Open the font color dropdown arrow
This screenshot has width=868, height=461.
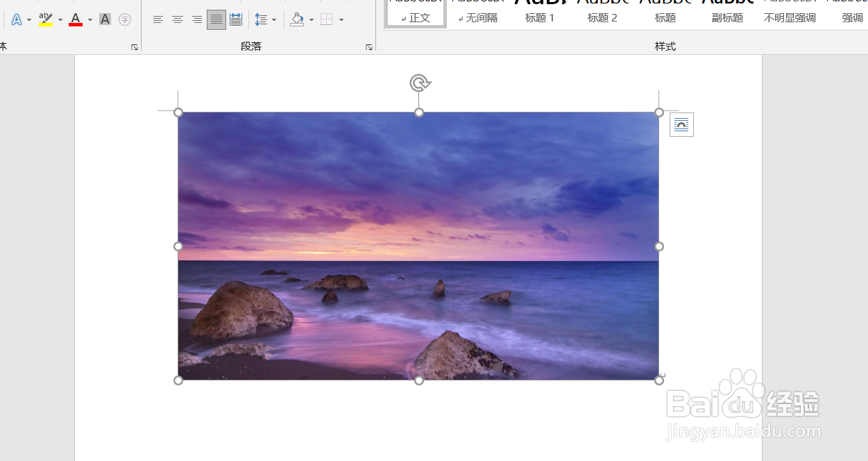(90, 20)
